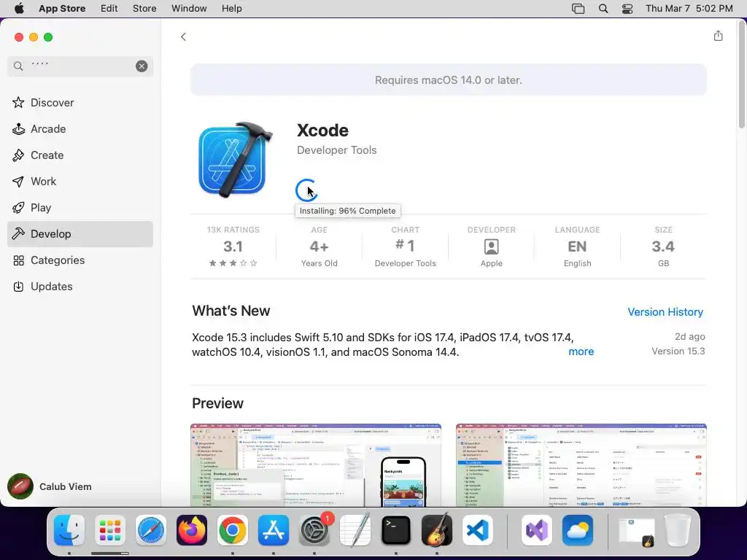The width and height of the screenshot is (747, 560).
Task: Open the share menu icon
Action: pyautogui.click(x=718, y=36)
